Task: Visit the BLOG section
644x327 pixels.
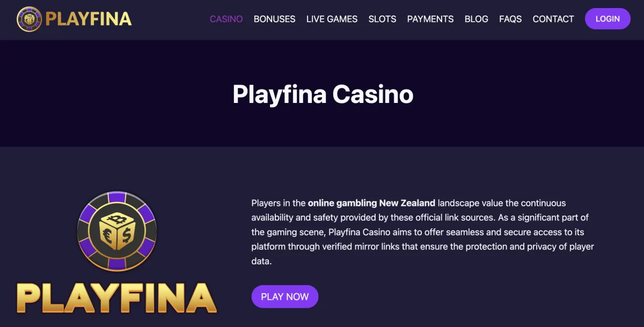Action: coord(477,19)
